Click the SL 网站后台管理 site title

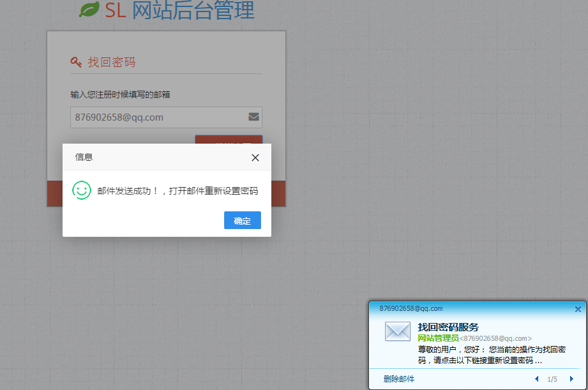click(x=179, y=10)
